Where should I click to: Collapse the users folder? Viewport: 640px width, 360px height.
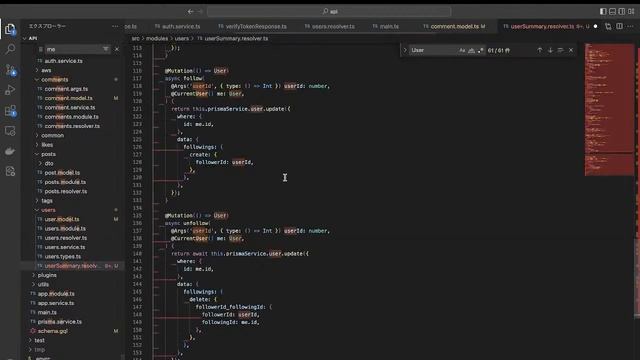coord(48,210)
